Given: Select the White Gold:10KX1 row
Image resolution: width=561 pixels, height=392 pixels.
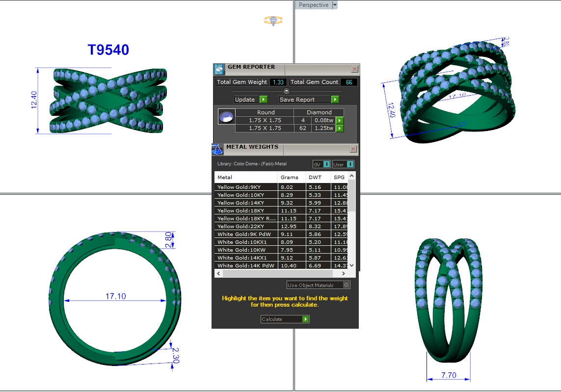Looking at the screenshot, I should point(281,242).
